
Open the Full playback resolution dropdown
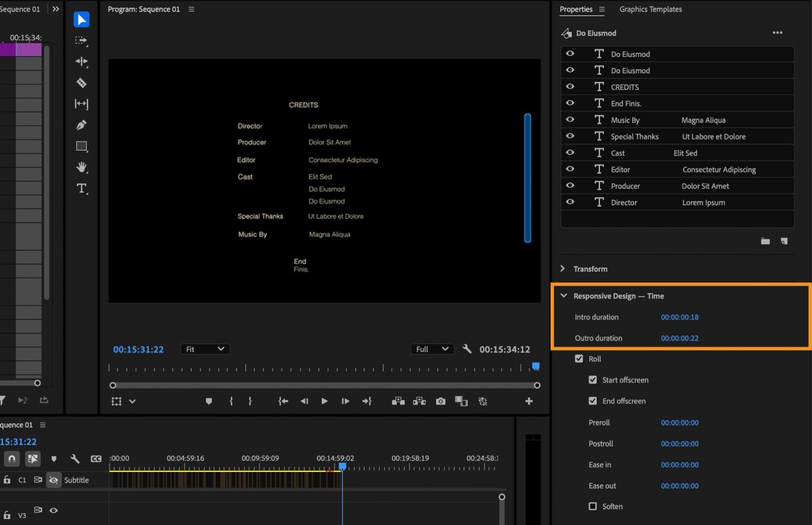point(432,348)
